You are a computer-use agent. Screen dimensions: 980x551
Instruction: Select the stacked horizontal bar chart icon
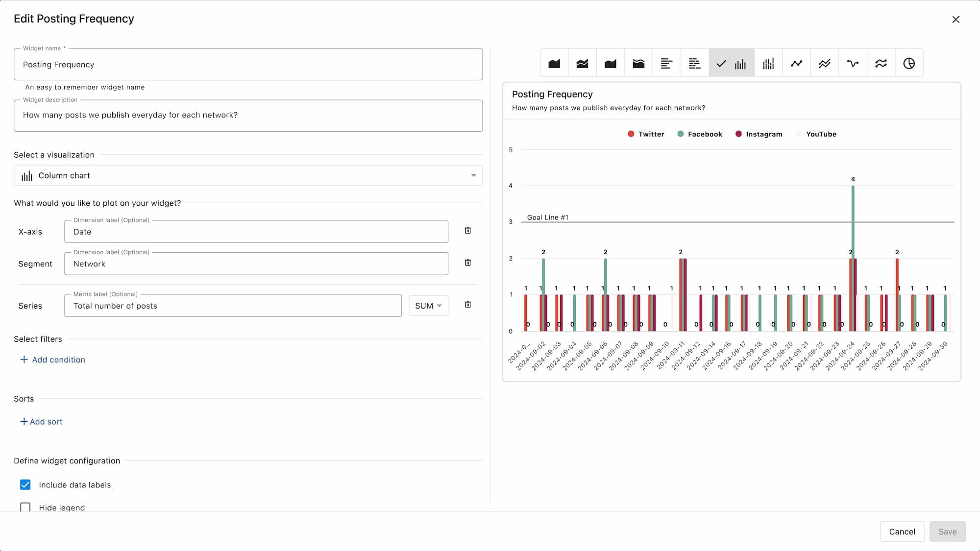694,63
